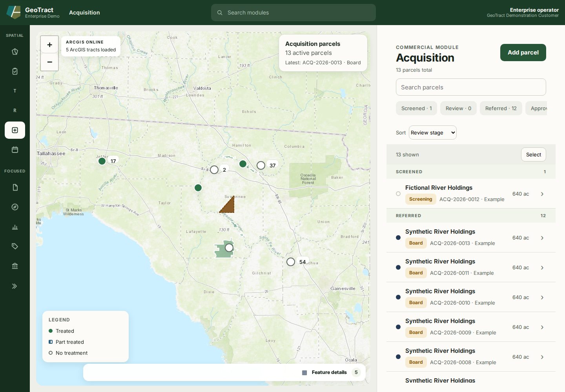Click the green treated marker near Taylor

coord(198,188)
